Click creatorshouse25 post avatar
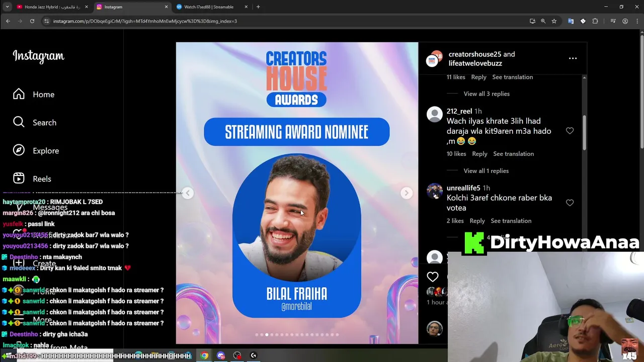Screen dimensions: 644x362 point(434,59)
